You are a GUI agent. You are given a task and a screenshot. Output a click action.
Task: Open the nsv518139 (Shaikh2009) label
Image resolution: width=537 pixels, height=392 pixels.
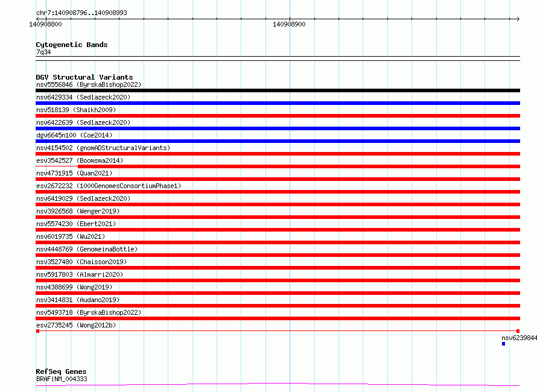76,110
